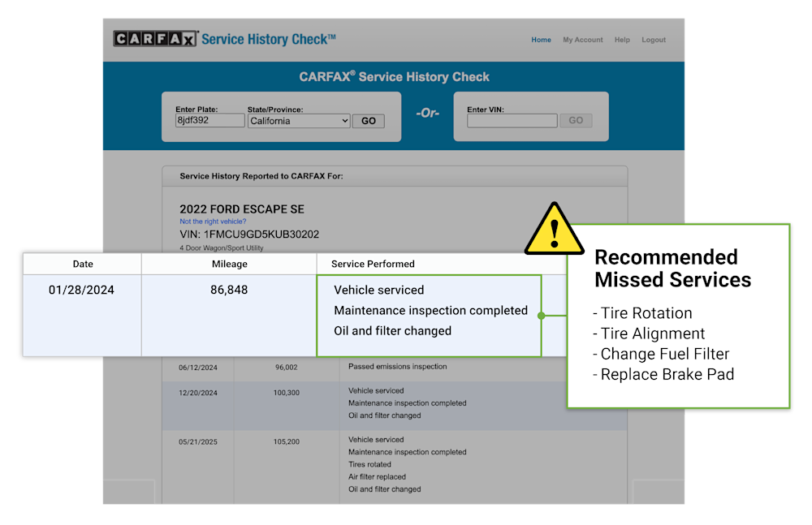Select the 06/12/2024 date cell

[x=198, y=368]
